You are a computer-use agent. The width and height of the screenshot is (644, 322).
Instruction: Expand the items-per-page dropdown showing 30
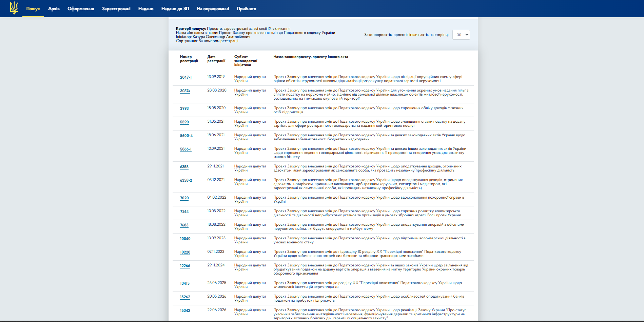[x=461, y=35]
